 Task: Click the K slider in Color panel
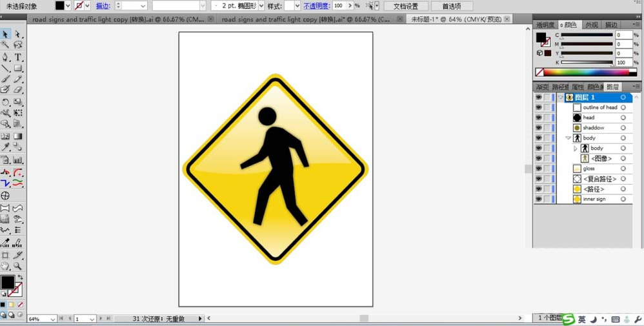tap(587, 63)
